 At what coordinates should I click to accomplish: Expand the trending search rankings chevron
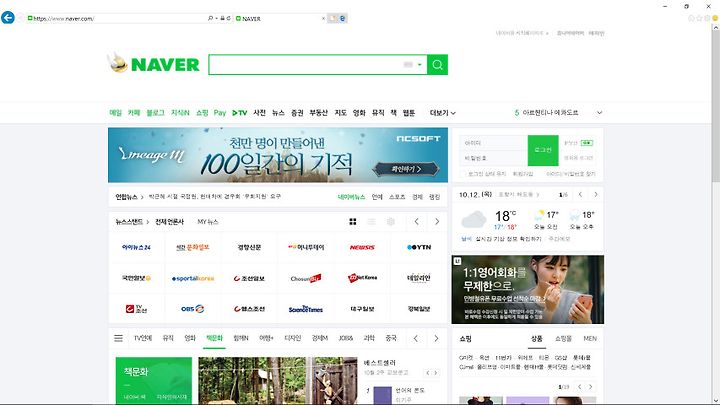[599, 112]
